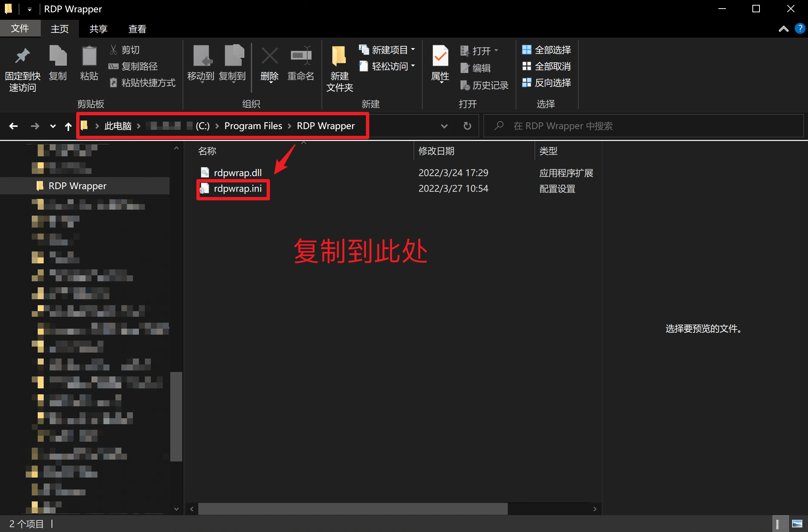The image size is (808, 532).
Task: Create a New folder (新建文件夹)
Action: 339,69
